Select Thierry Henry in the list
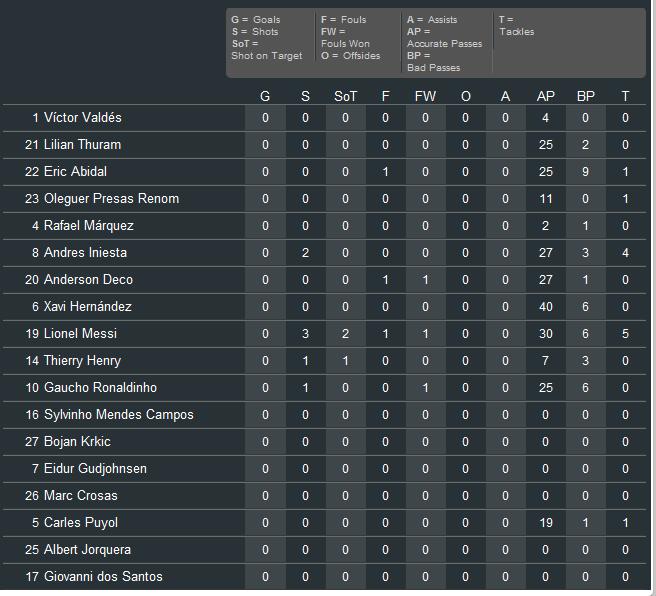Image resolution: width=656 pixels, height=596 pixels. tap(82, 360)
